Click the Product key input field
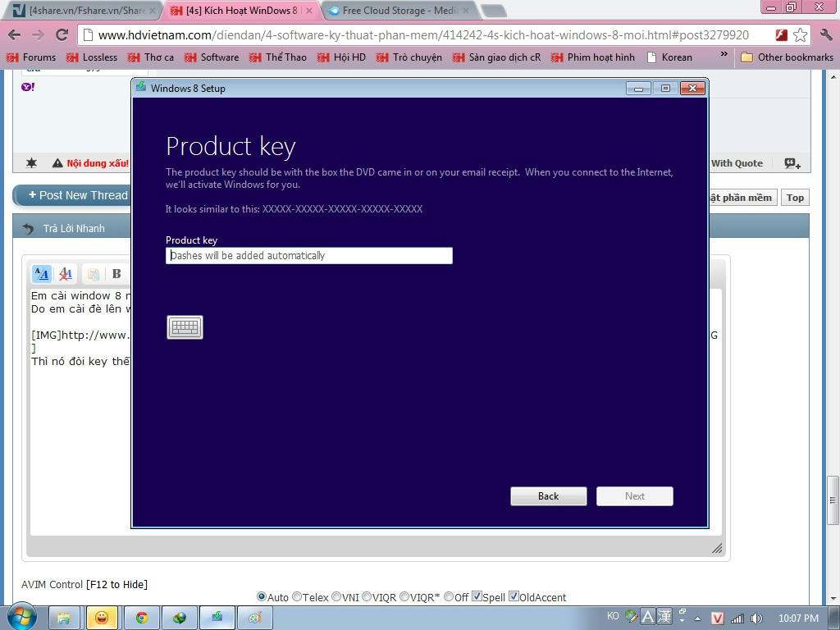840x630 pixels. [x=309, y=256]
